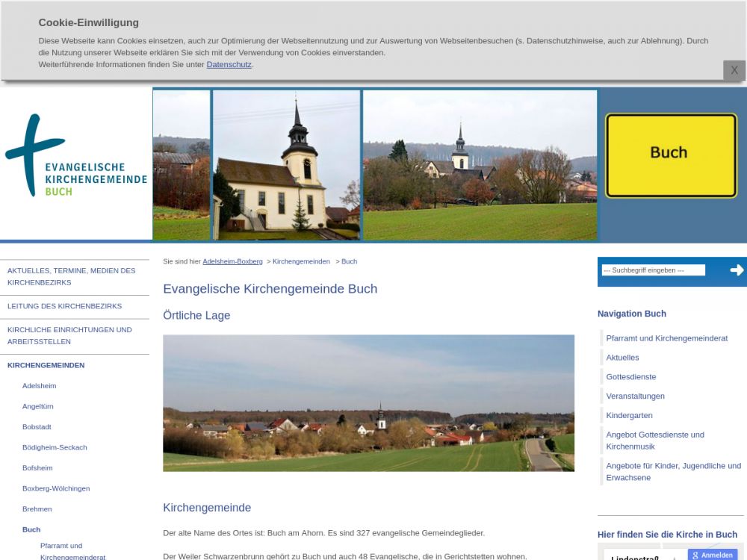Open Kindergarten page in Navigation Buch
Viewport: 747px width, 560px height.
click(629, 416)
